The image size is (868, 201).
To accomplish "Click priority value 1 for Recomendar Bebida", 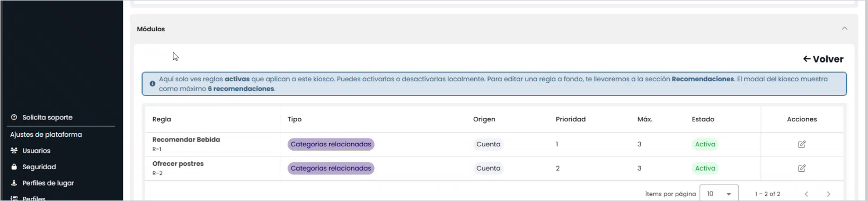I will (x=557, y=144).
